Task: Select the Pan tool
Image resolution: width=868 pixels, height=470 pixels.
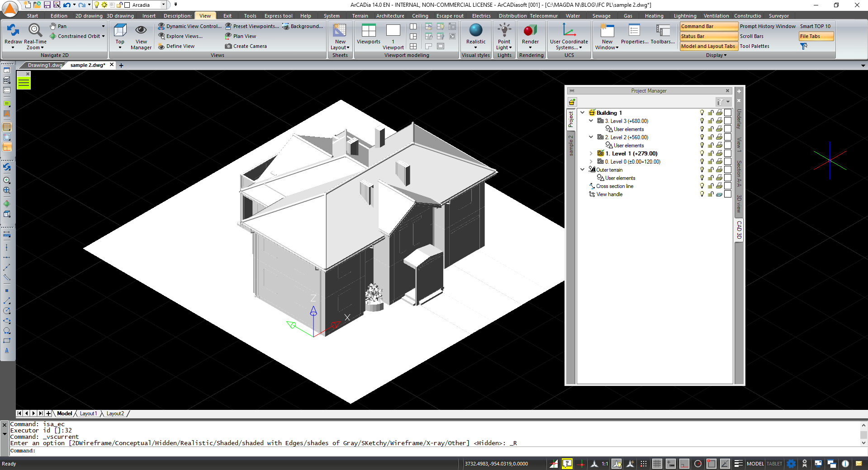Action: 58,26
